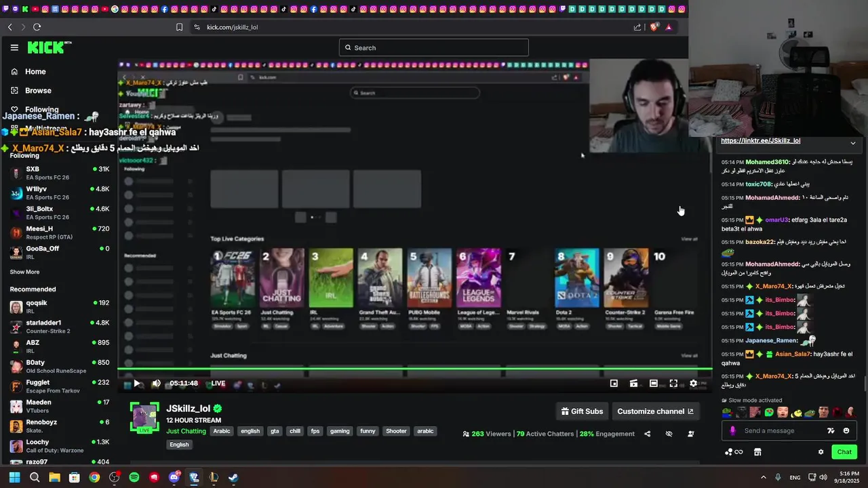Click the verified badge next to JSkillz_lol
868x488 pixels.
218,409
